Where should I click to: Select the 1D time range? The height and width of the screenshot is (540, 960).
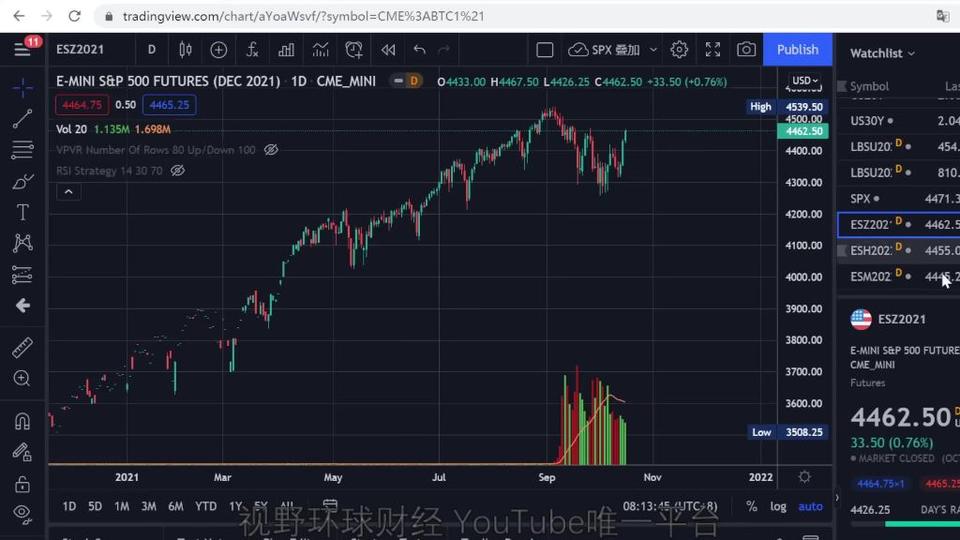click(69, 506)
